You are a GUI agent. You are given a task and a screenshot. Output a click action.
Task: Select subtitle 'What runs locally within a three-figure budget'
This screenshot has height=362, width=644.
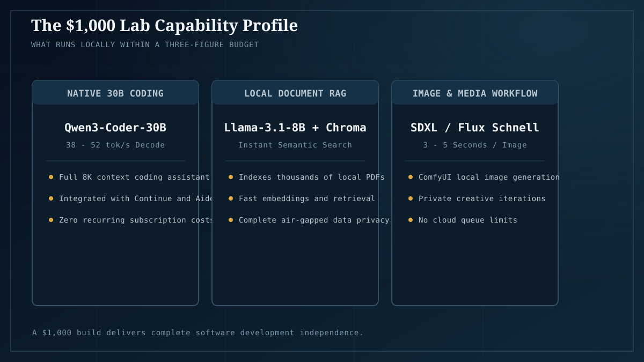145,45
